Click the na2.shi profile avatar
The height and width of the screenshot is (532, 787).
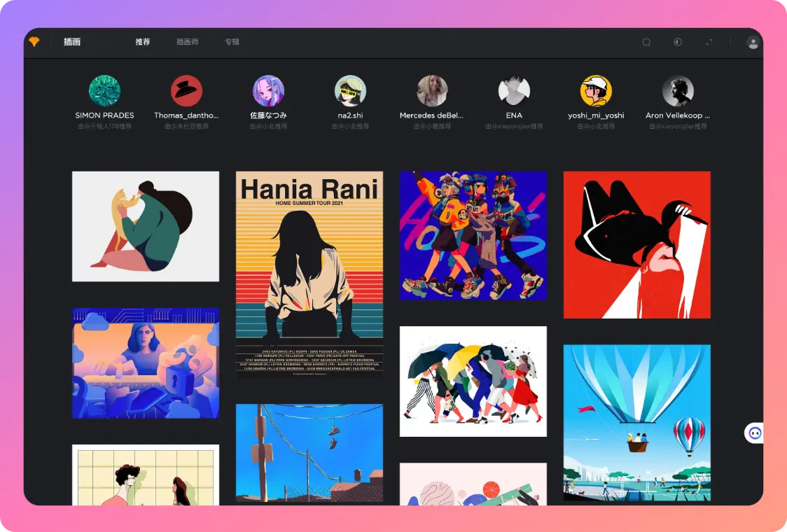pos(350,91)
